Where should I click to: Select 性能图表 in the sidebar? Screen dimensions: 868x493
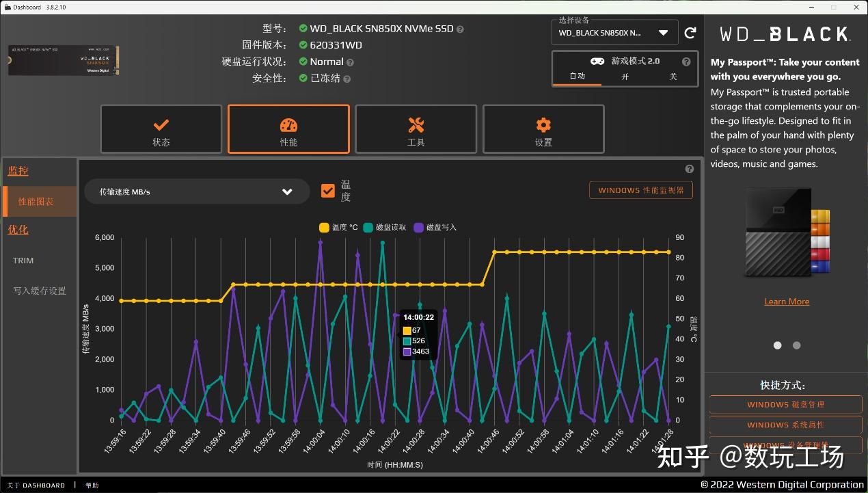[39, 202]
